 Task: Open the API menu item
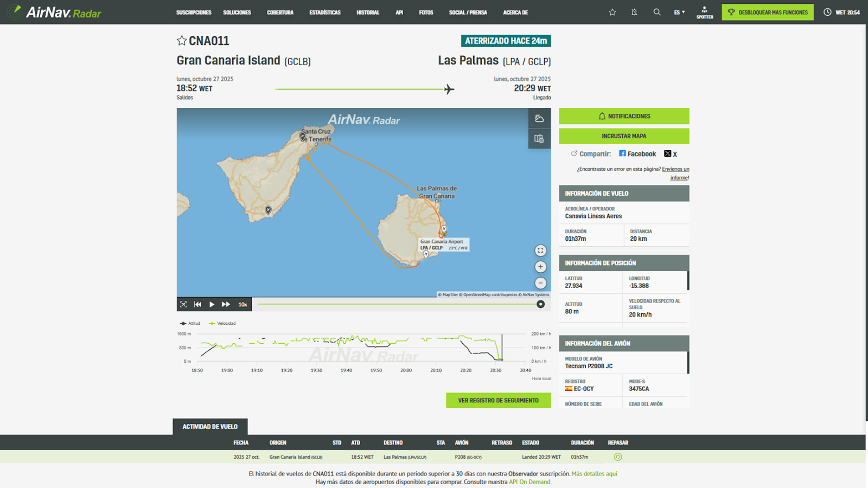point(399,12)
